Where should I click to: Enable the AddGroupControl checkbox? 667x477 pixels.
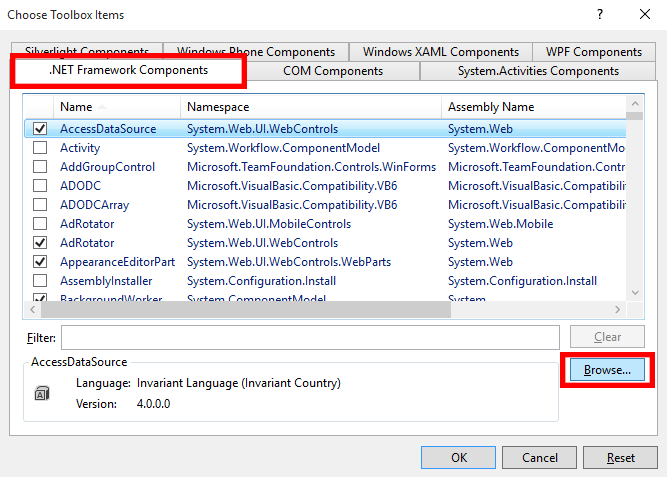pos(40,166)
